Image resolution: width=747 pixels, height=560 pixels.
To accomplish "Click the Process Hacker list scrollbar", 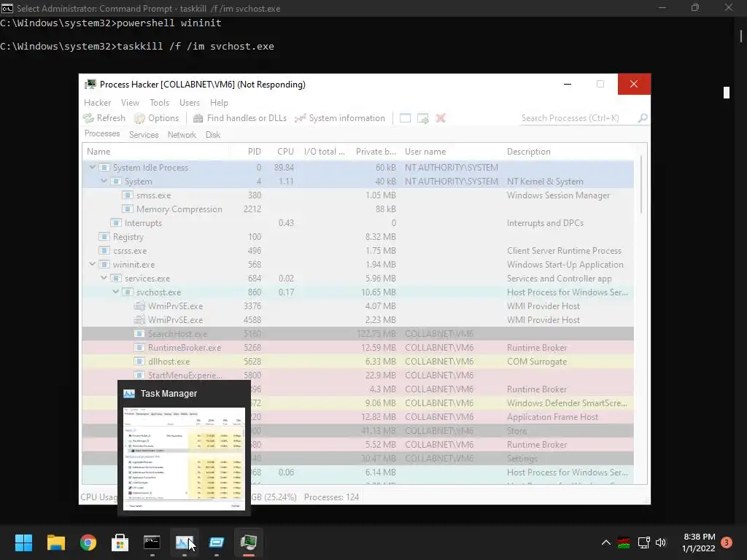I will 641,186.
